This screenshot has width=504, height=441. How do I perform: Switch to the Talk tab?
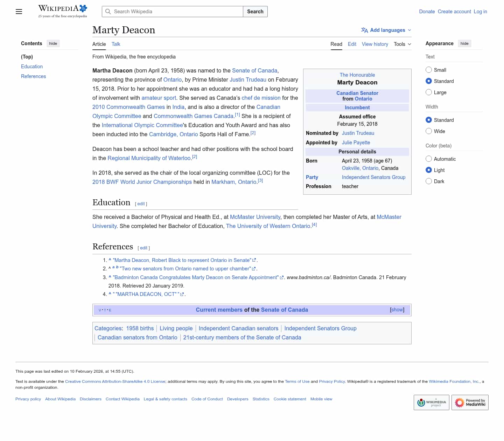pyautogui.click(x=116, y=44)
